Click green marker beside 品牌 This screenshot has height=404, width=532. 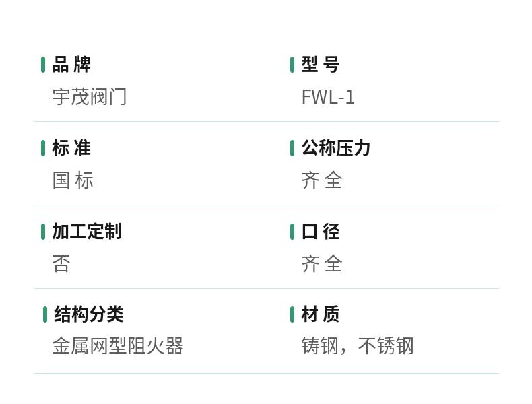pyautogui.click(x=43, y=65)
